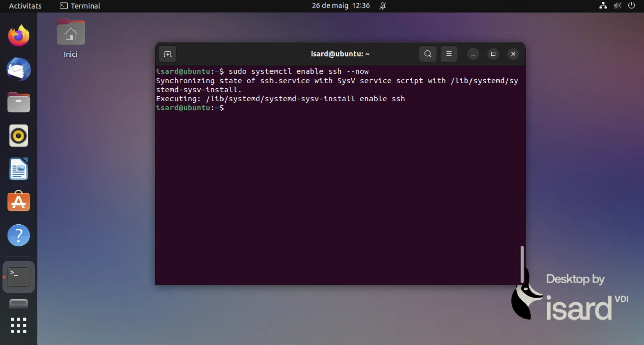Launch Firefox from the dock
Image resolution: width=644 pixels, height=345 pixels.
(x=18, y=36)
